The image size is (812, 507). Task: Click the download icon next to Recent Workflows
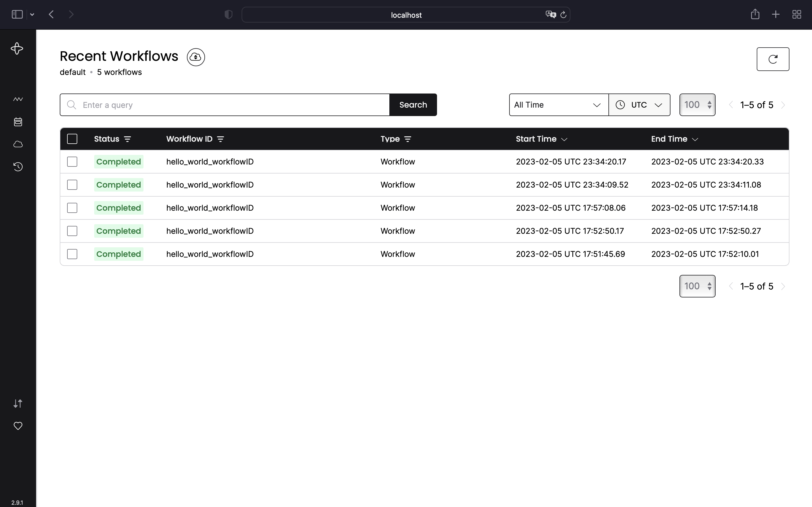pos(195,57)
